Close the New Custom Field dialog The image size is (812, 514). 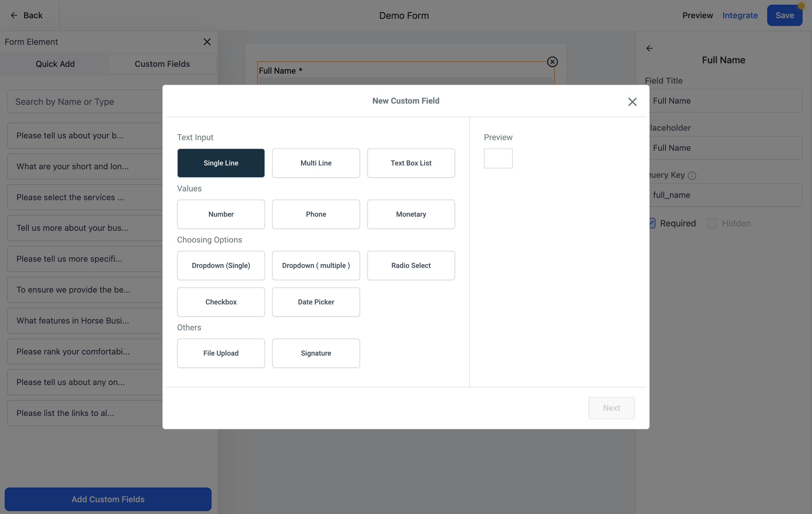pos(632,102)
